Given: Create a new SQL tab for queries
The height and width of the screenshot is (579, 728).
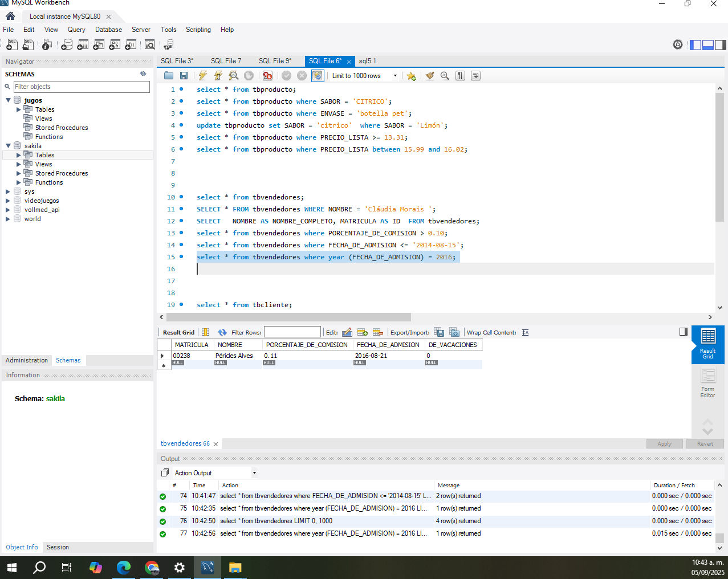Looking at the screenshot, I should coord(11,44).
